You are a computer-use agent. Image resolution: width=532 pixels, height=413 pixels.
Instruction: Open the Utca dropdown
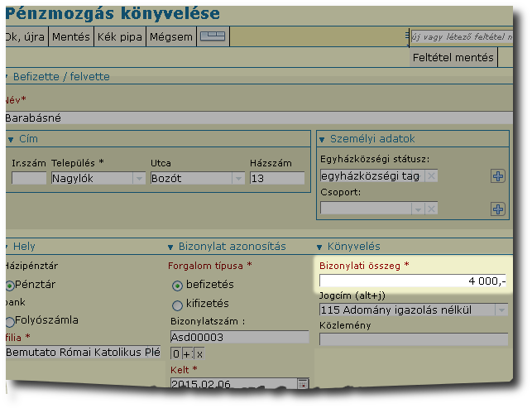[x=238, y=179]
